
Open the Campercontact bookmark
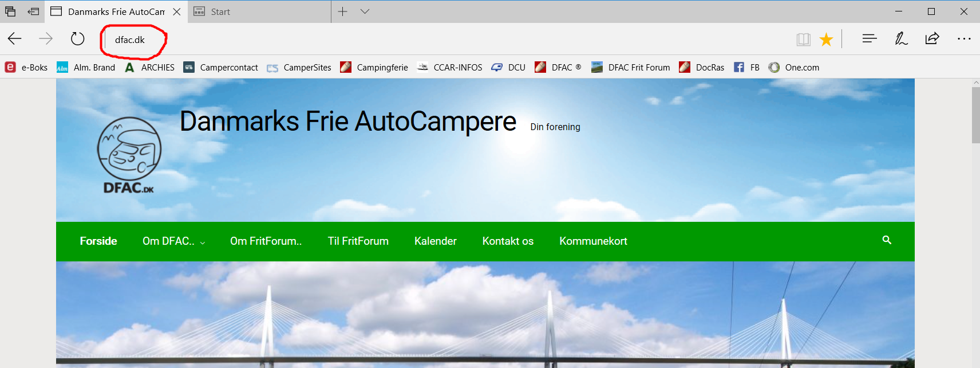click(221, 68)
